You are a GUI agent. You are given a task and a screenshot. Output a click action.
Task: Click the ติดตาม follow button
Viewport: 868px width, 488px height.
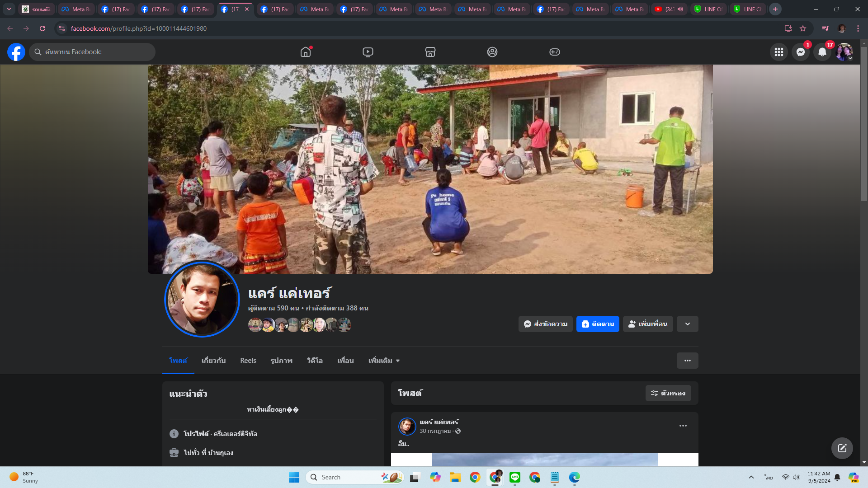point(597,324)
